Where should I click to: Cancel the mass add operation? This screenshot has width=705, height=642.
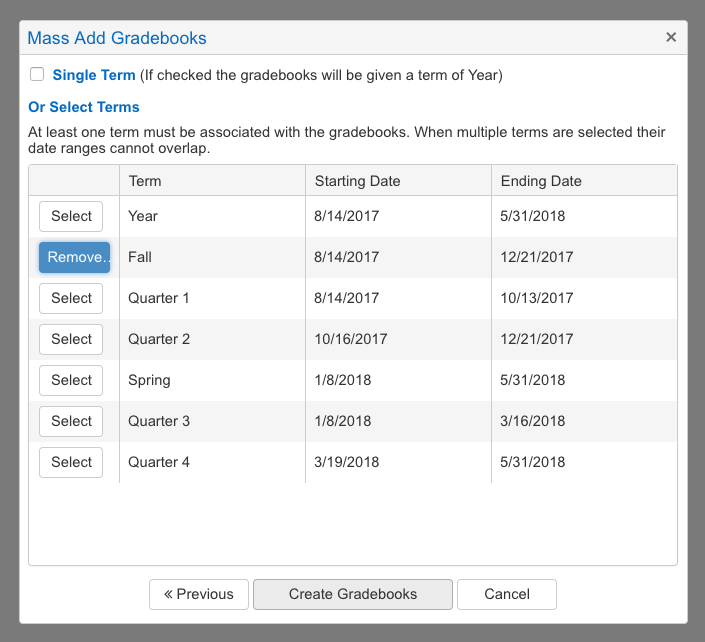point(507,594)
